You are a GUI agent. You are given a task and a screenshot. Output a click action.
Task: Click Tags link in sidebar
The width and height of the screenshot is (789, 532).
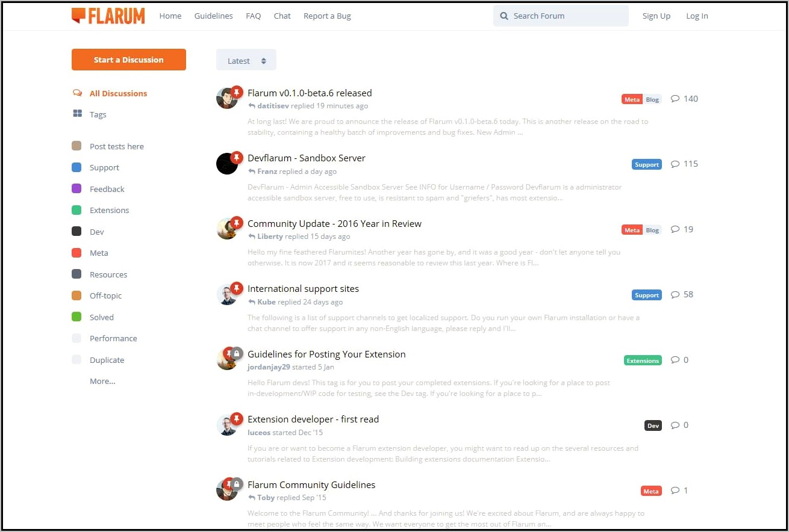98,114
